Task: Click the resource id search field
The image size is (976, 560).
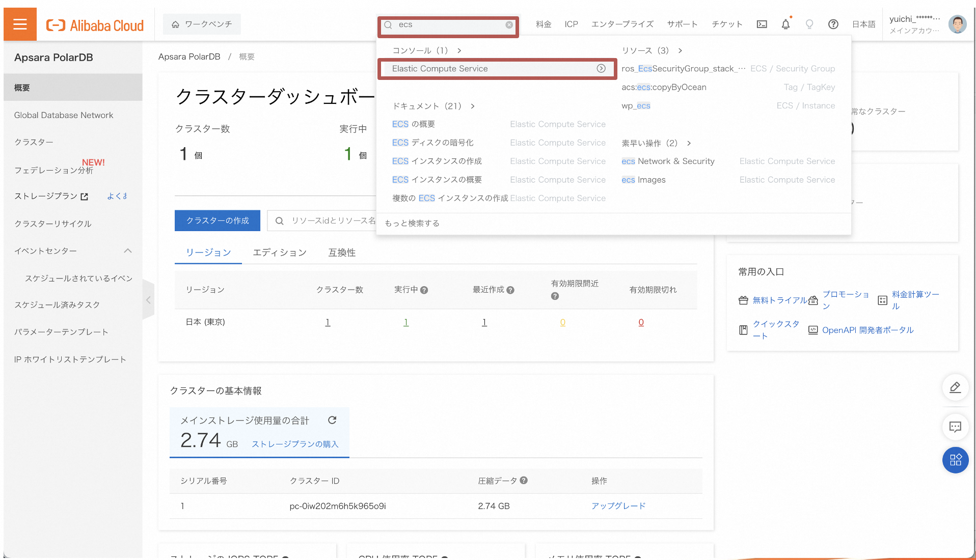Action: [x=336, y=220]
